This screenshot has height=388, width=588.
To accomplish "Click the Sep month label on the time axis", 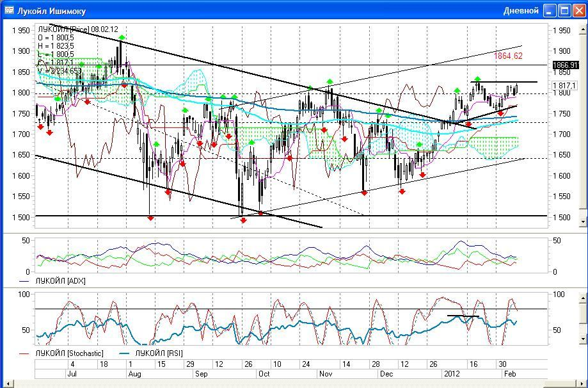I will pyautogui.click(x=202, y=374).
